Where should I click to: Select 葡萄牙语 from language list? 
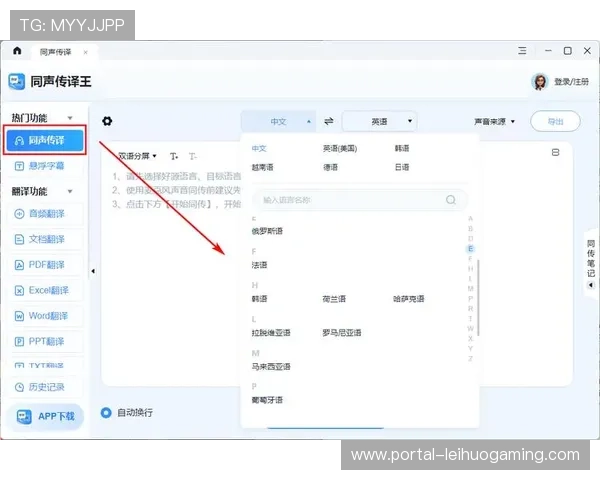pos(267,400)
